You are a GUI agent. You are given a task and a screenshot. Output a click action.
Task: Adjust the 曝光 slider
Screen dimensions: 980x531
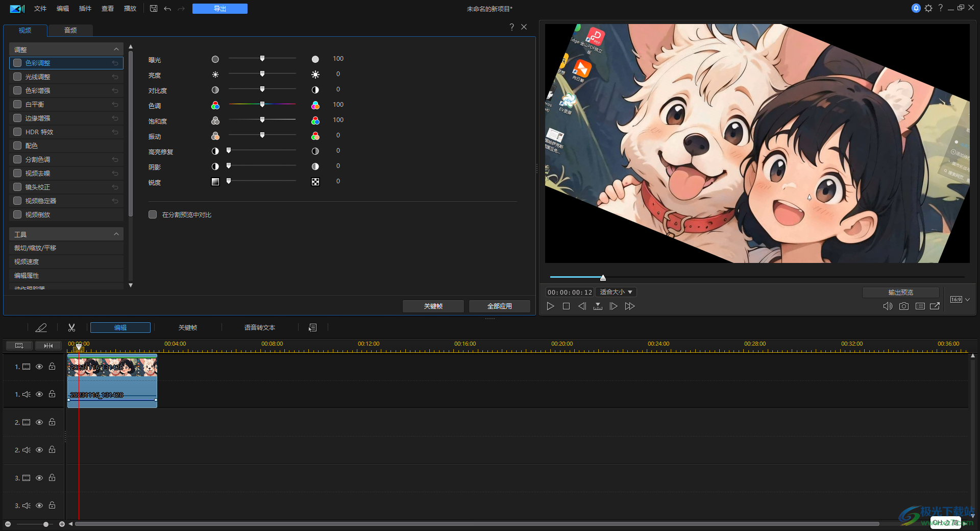tap(262, 59)
